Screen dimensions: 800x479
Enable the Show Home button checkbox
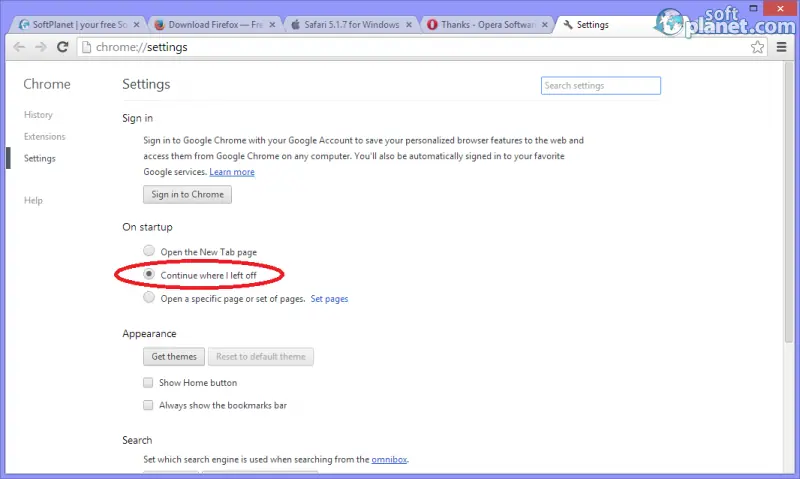148,383
